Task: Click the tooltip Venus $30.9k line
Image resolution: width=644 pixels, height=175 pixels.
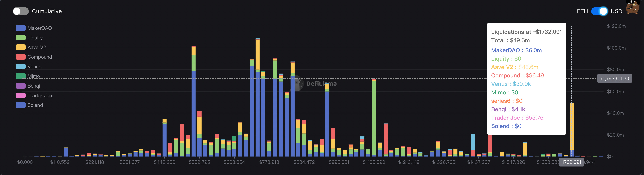Action: tap(511, 84)
